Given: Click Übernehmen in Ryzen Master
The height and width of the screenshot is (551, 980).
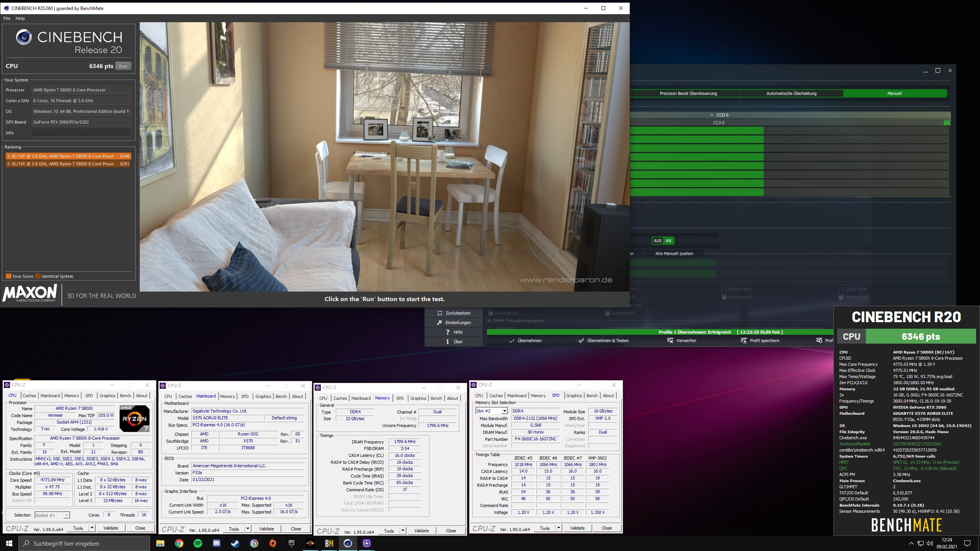Looking at the screenshot, I should [x=525, y=341].
